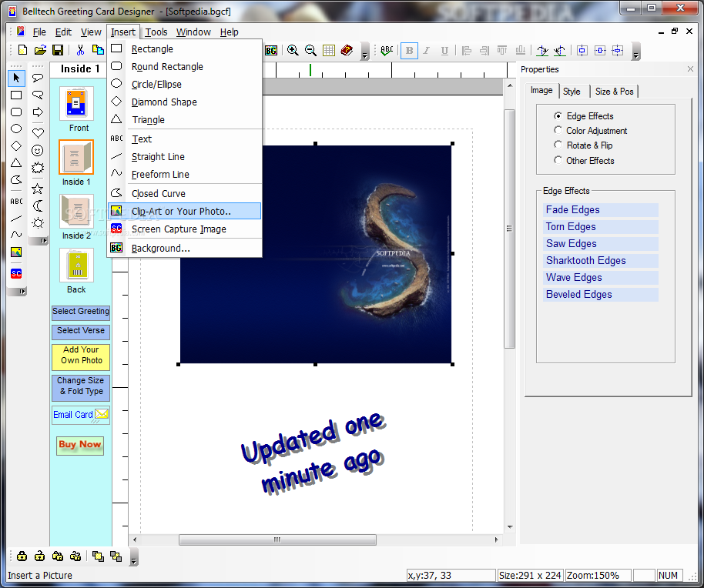This screenshot has width=704, height=588.
Task: Pick the block arrow shape tool
Action: click(x=38, y=112)
